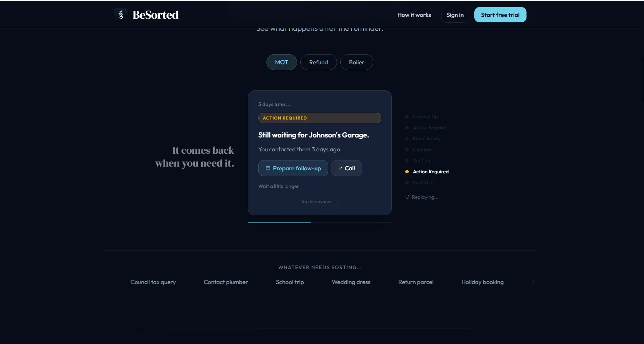Click the arrow icon on Call button
Screen dimensions: 644x344
(x=340, y=168)
